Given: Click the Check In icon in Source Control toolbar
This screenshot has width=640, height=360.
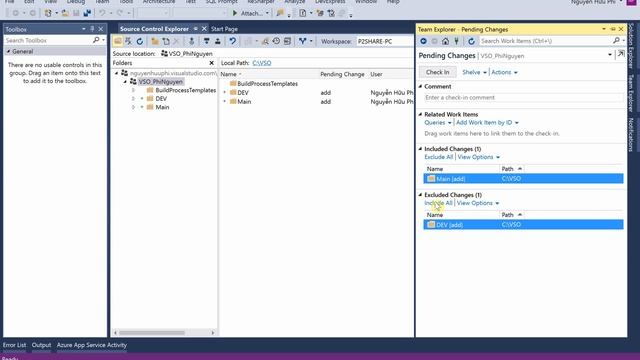Looking at the screenshot, I should (x=218, y=41).
